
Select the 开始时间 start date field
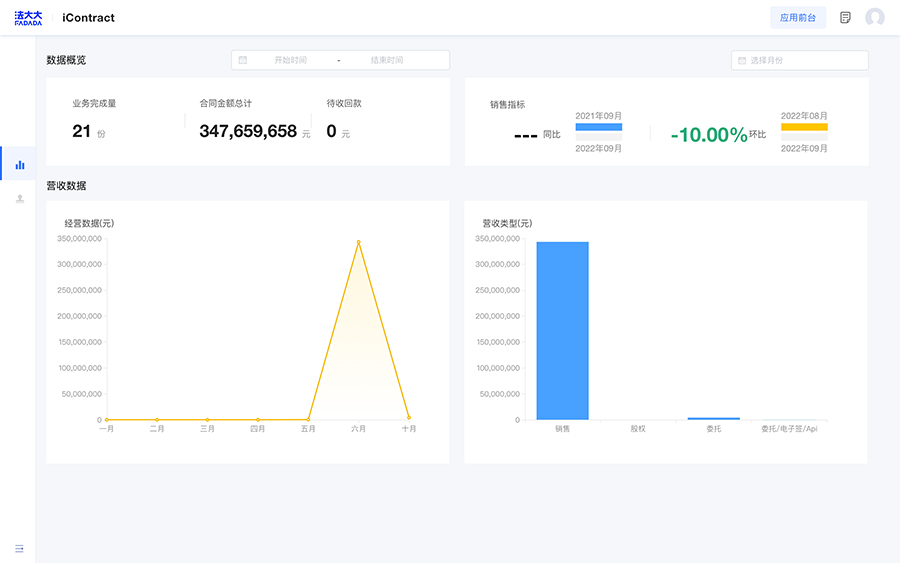coord(291,60)
